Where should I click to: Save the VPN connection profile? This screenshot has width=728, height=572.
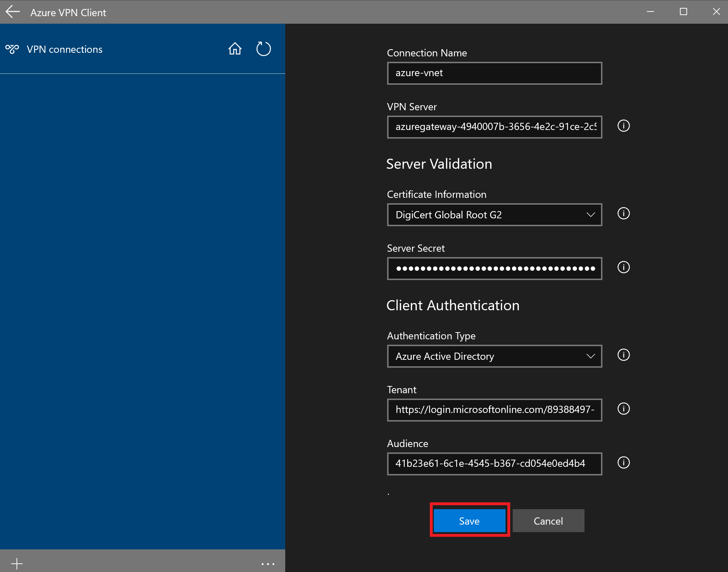pos(469,521)
